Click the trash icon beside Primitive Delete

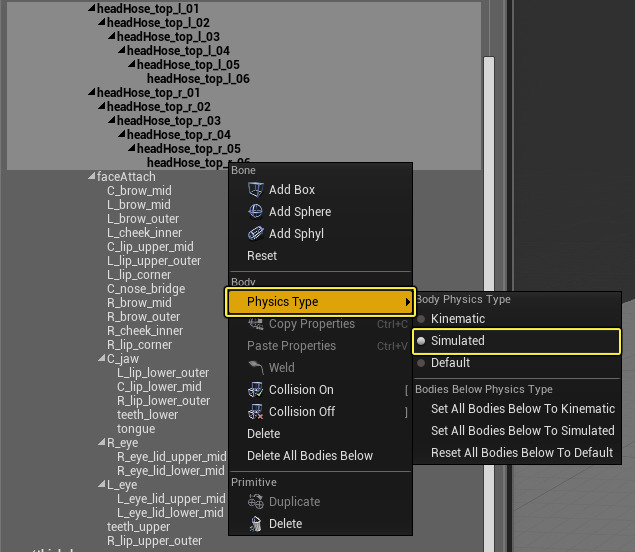256,523
